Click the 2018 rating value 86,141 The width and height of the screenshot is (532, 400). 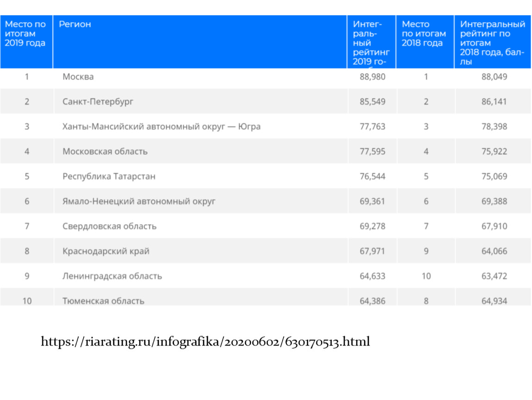(x=495, y=101)
